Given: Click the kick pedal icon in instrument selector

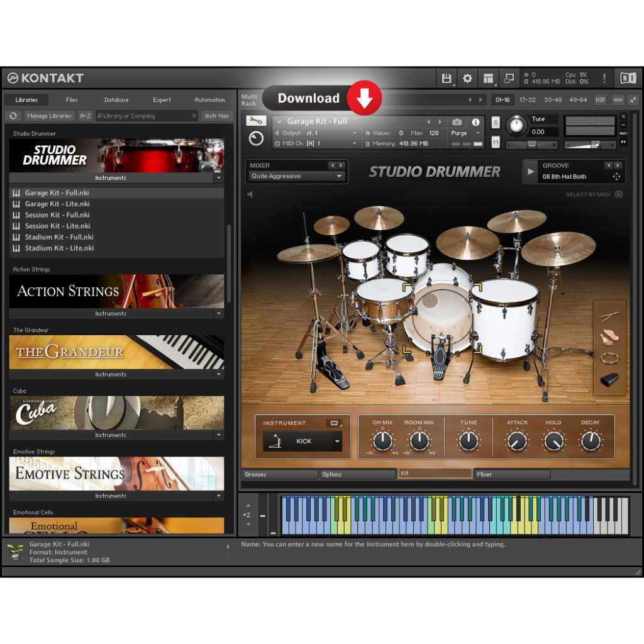Looking at the screenshot, I should click(x=275, y=441).
